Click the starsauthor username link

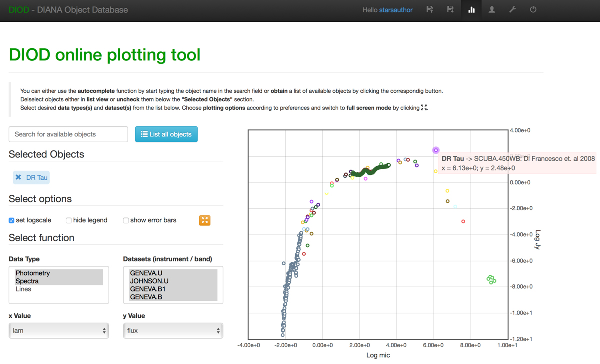(396, 10)
